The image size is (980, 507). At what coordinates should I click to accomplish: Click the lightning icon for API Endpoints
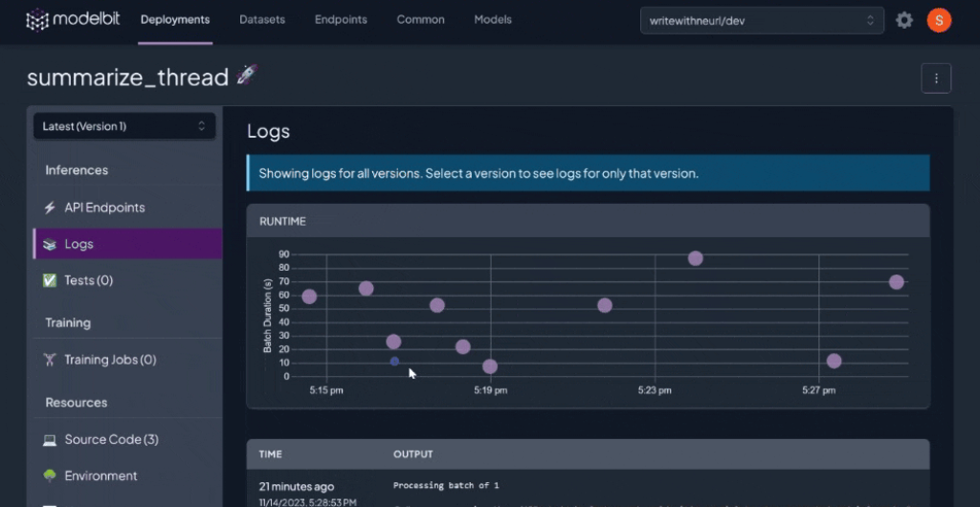coord(50,208)
